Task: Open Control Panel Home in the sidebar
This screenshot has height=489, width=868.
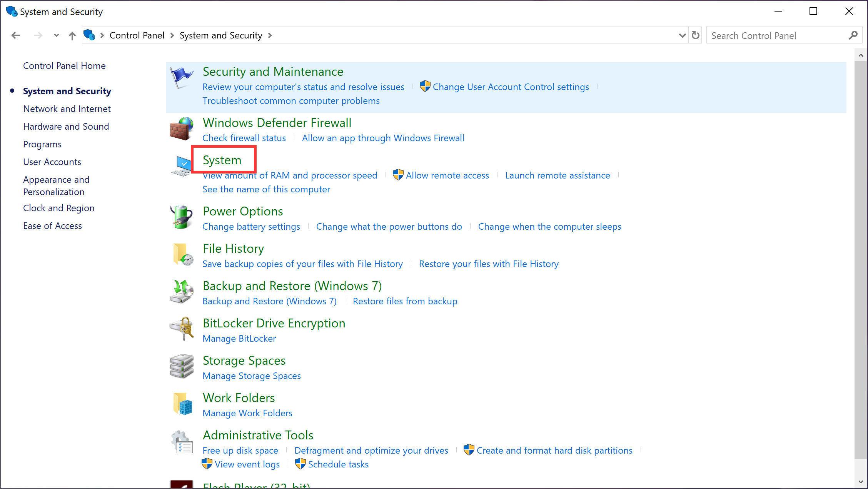Action: point(64,66)
